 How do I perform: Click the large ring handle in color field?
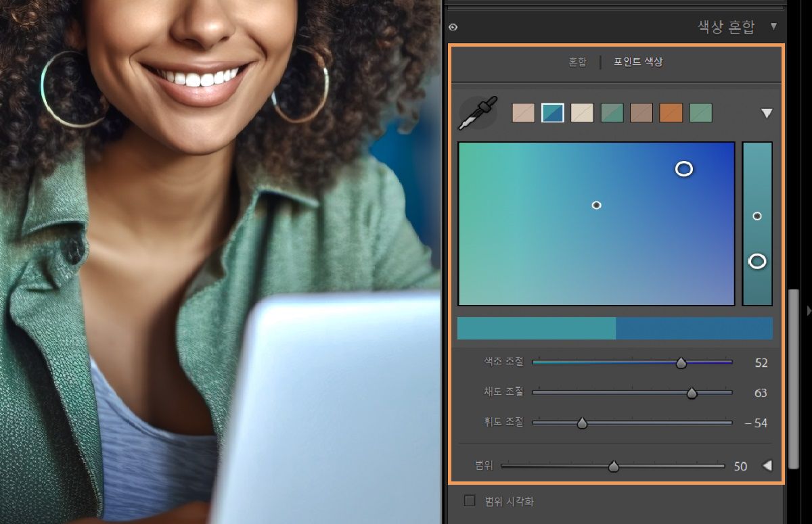coord(684,169)
